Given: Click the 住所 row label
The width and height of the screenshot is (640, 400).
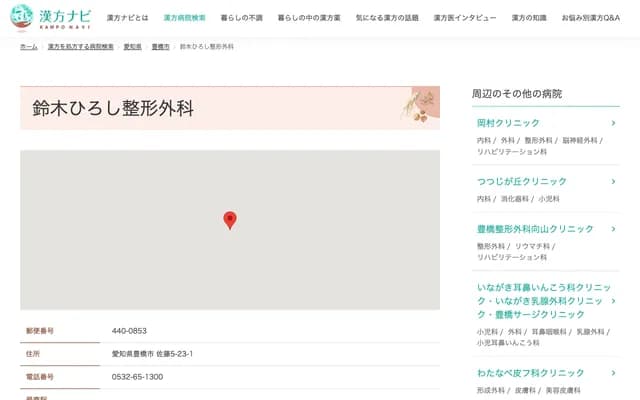Looking at the screenshot, I should [x=33, y=354].
